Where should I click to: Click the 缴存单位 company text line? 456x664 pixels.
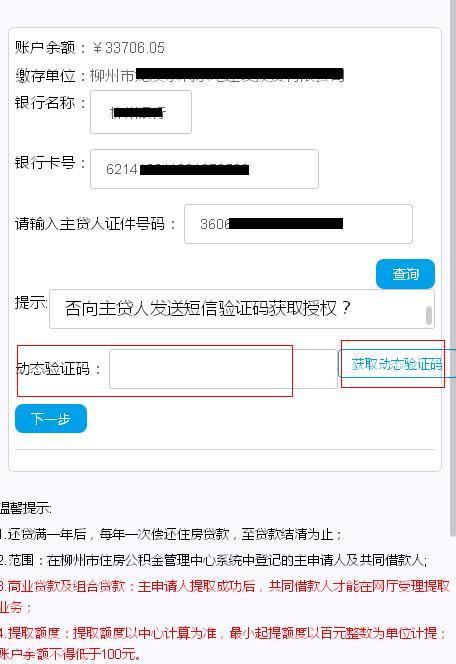[x=180, y=75]
